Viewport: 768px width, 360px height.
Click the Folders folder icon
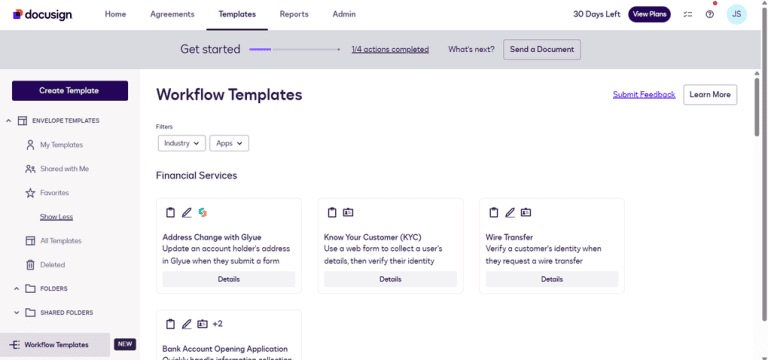30,288
